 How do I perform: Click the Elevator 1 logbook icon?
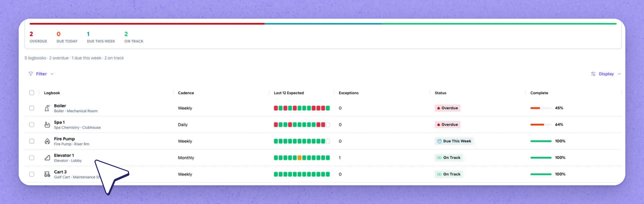tap(47, 158)
